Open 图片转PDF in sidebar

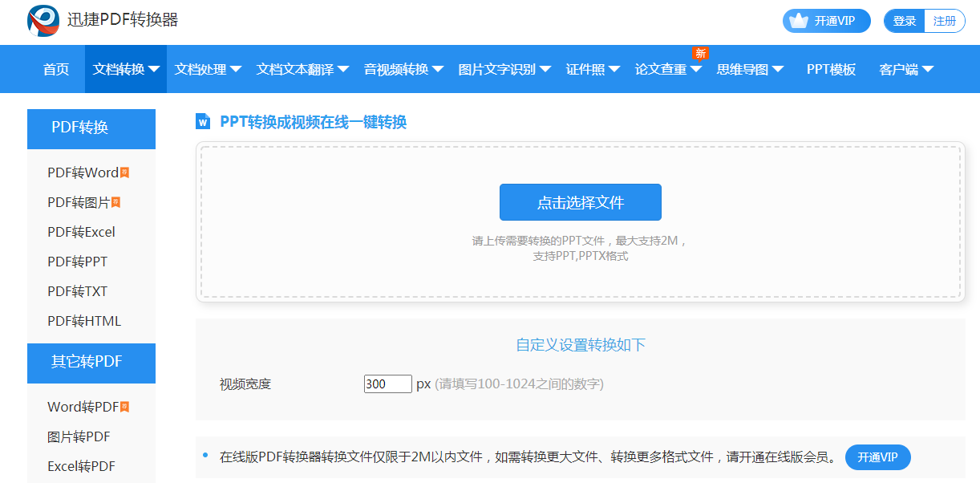click(x=79, y=436)
